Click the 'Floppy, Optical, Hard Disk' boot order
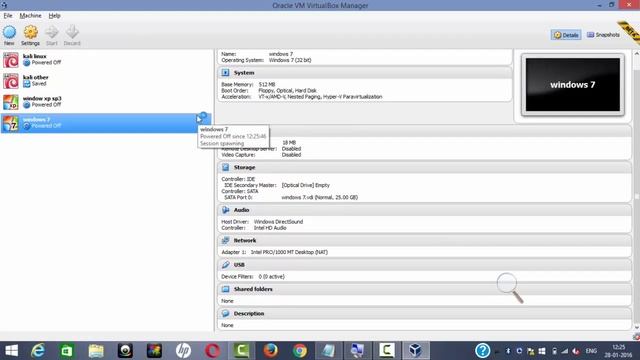 pos(287,91)
